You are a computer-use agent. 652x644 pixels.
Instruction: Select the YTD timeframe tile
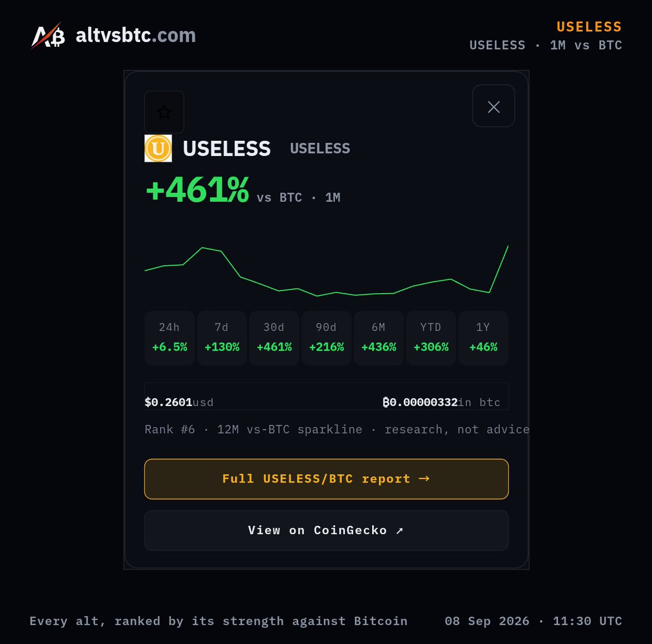[x=431, y=337]
